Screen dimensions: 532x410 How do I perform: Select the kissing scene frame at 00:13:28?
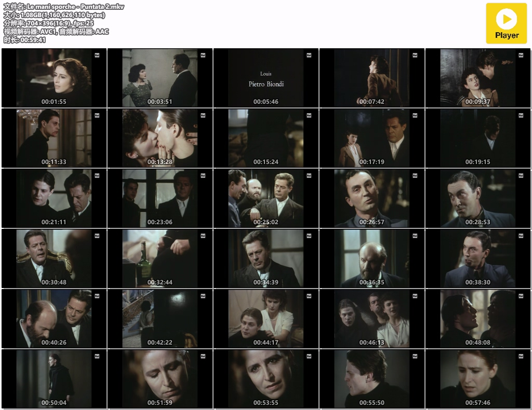click(x=160, y=138)
